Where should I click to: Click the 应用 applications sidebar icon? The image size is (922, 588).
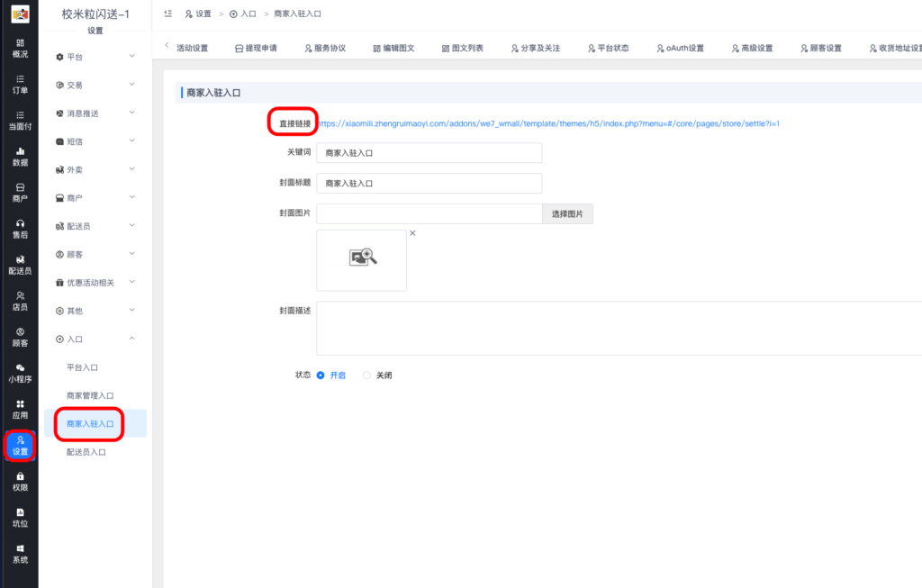point(19,408)
